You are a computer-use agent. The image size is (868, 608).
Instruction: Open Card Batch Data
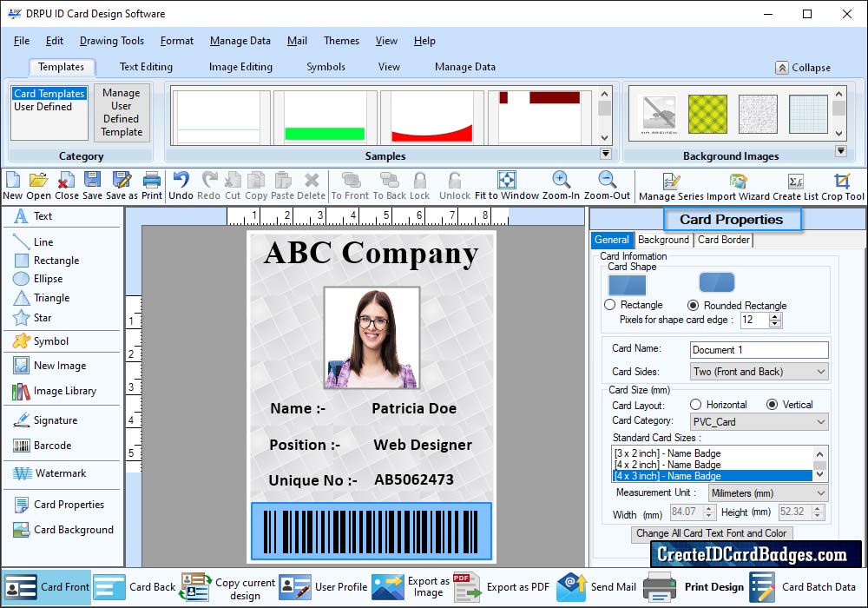803,587
